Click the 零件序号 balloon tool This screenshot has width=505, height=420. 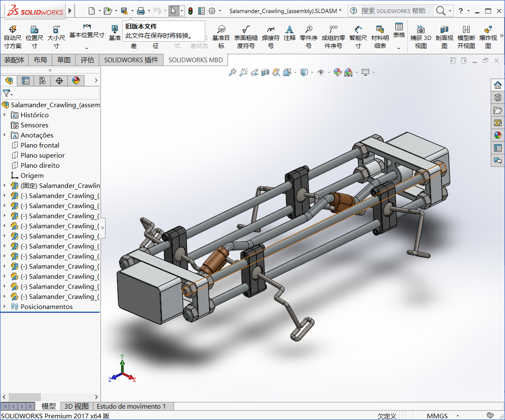click(309, 37)
